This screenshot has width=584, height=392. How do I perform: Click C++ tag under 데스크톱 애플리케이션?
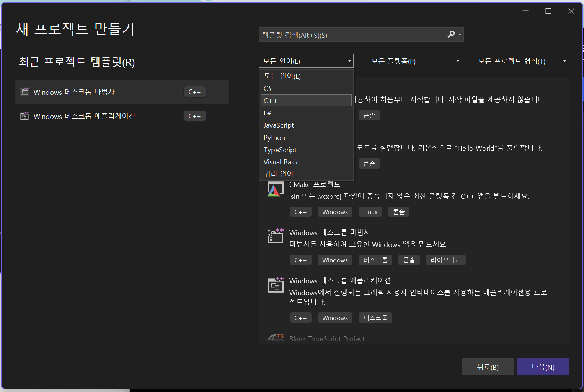point(300,318)
